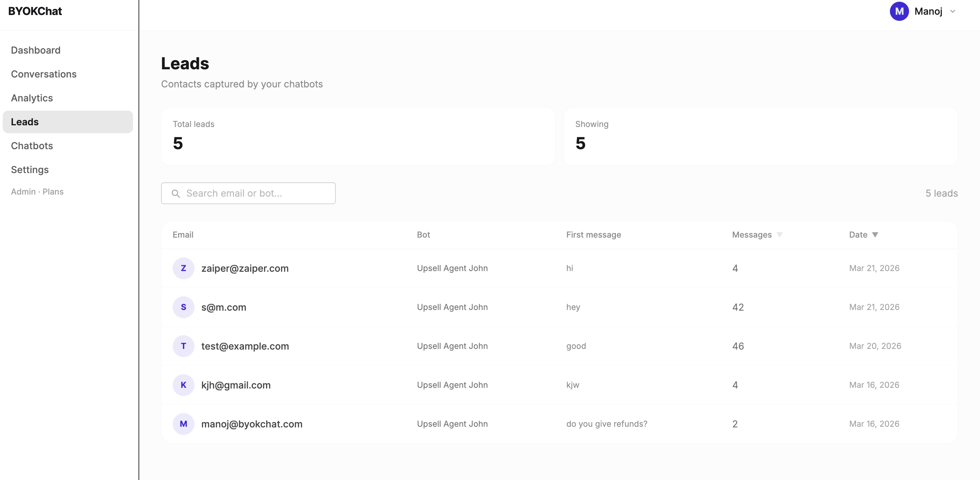Click Manoj's purple profile avatar

coord(899,11)
